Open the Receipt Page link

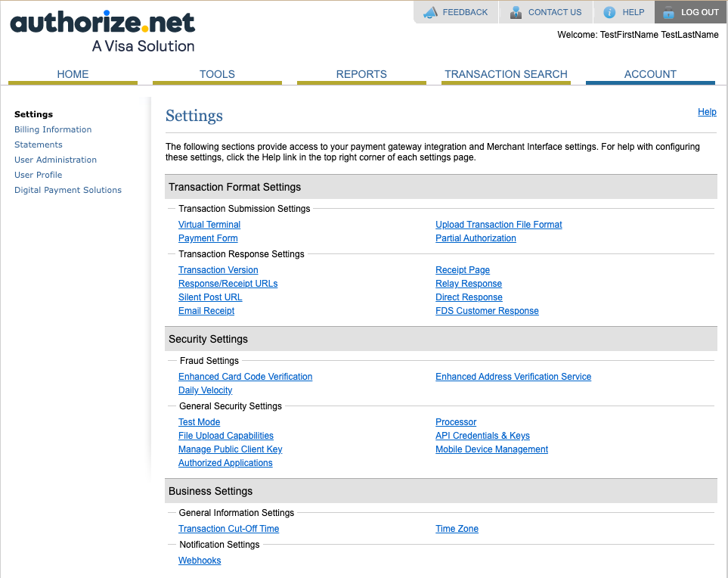[x=463, y=270]
